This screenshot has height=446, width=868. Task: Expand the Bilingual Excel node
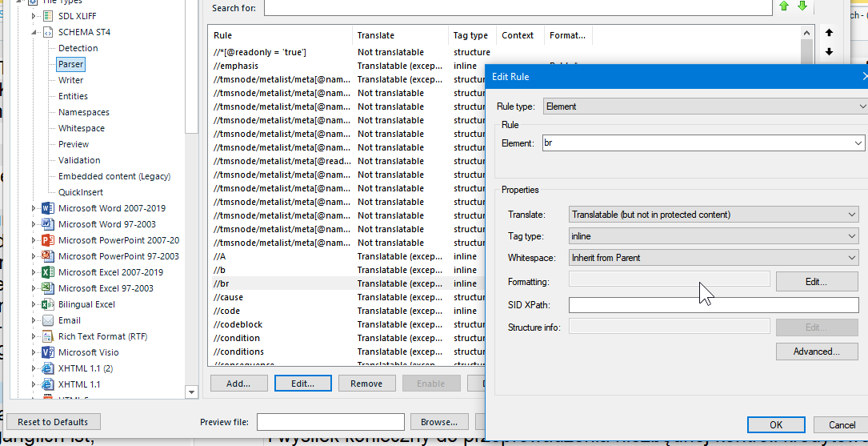pos(34,304)
